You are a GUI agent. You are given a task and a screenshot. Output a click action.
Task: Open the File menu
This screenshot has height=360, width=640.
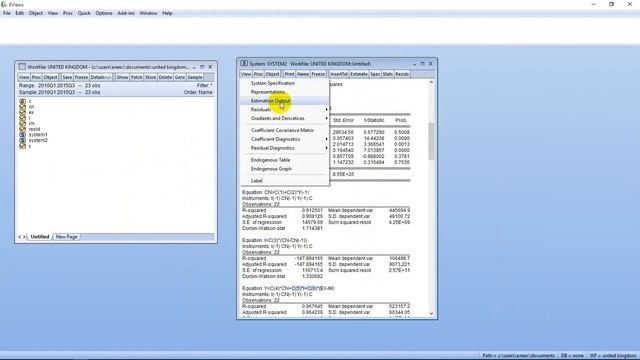coord(7,13)
